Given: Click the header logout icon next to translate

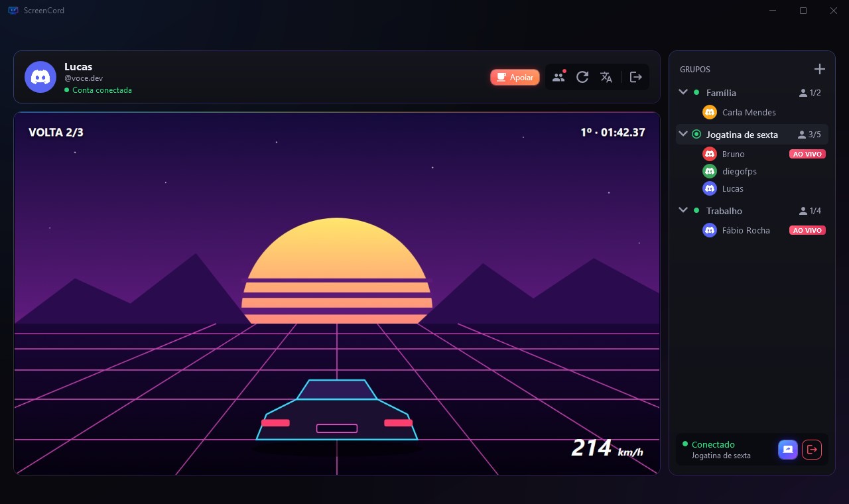Looking at the screenshot, I should (x=636, y=77).
